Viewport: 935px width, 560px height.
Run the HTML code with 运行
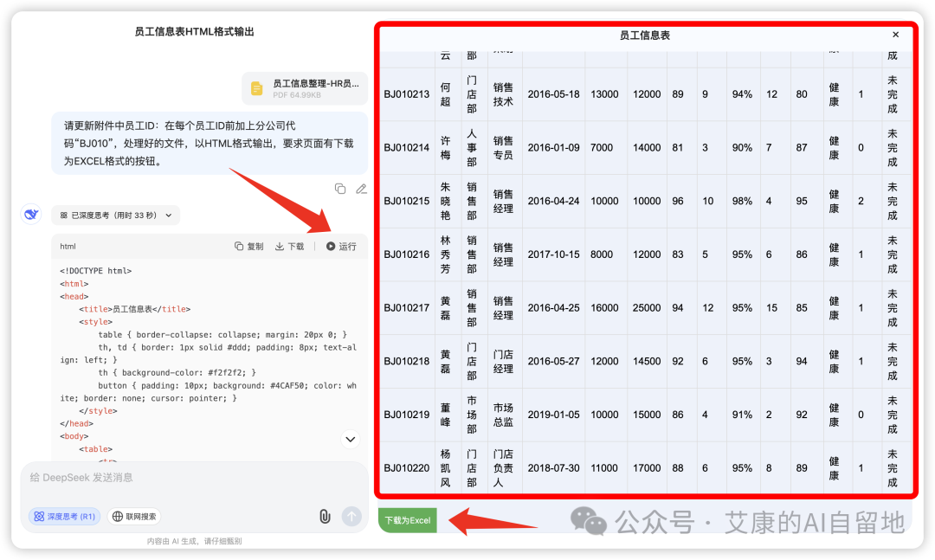(341, 247)
